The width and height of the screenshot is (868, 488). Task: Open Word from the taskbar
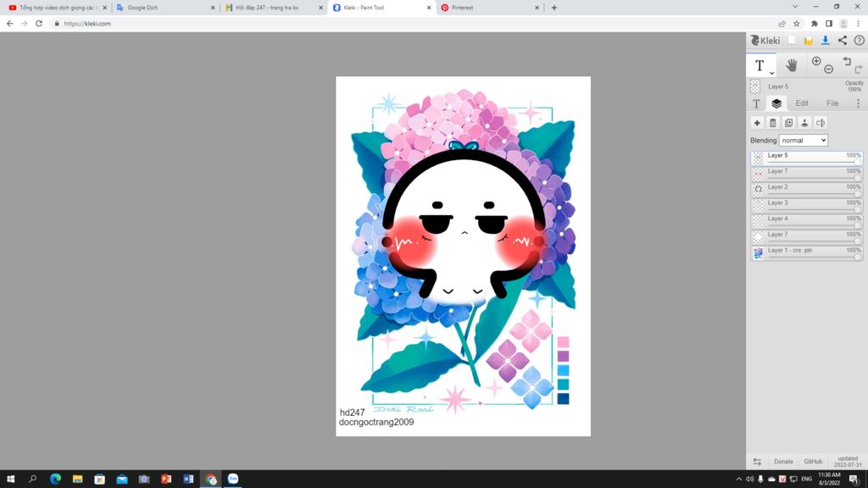point(188,480)
